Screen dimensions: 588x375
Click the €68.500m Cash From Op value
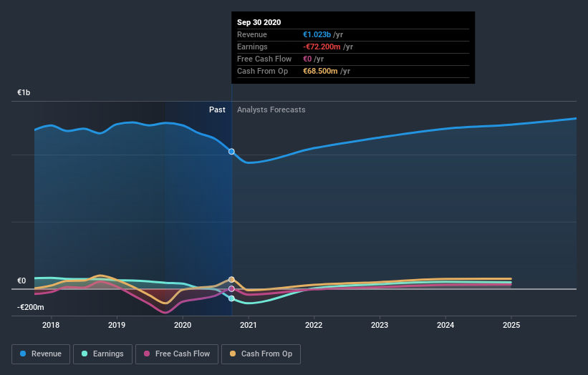point(320,71)
